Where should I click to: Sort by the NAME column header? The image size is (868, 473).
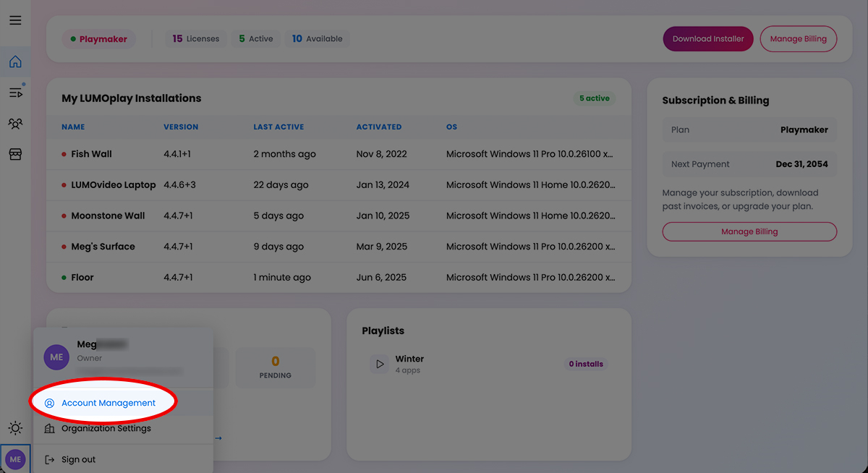tap(73, 127)
